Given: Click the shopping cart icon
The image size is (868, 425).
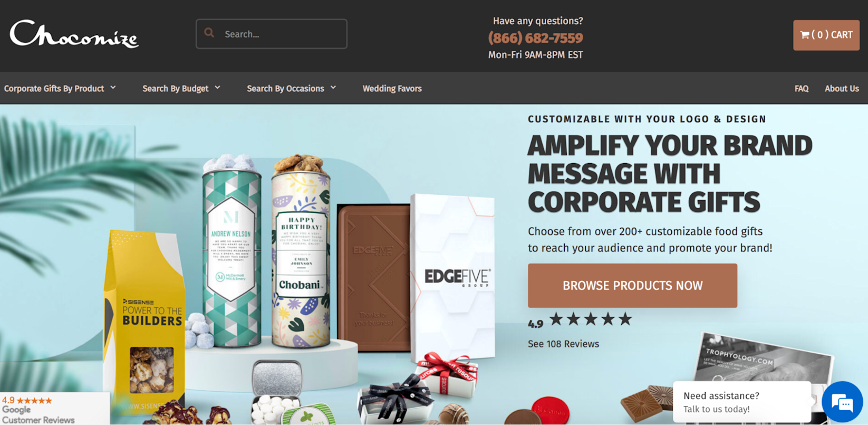Looking at the screenshot, I should tap(805, 35).
